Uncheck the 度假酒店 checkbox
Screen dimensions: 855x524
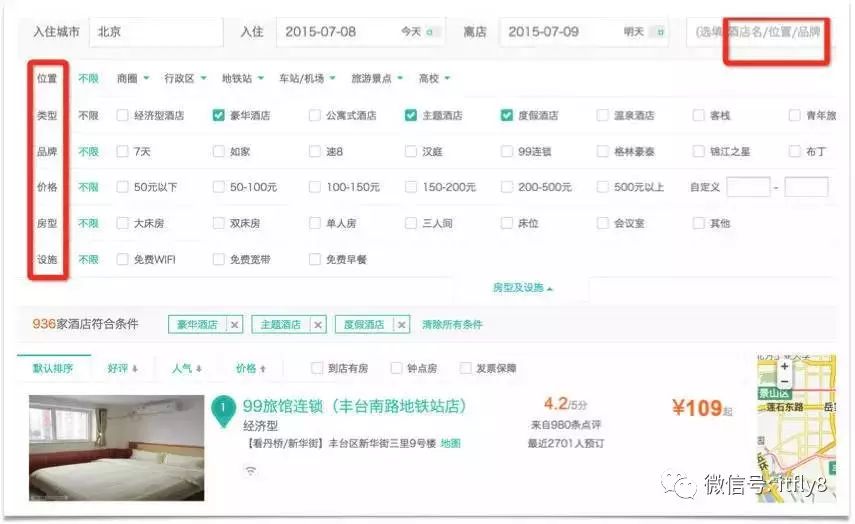(x=507, y=115)
